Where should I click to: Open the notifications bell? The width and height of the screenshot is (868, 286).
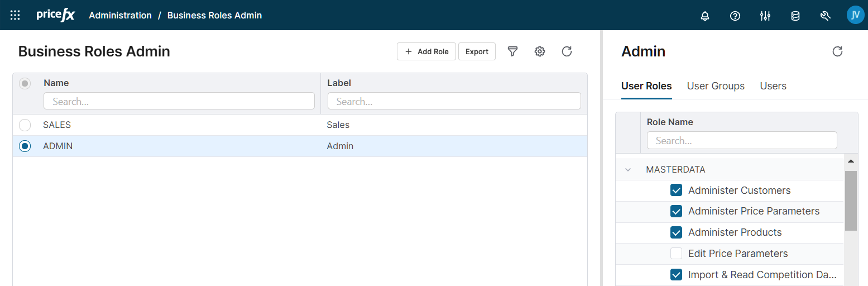[705, 16]
